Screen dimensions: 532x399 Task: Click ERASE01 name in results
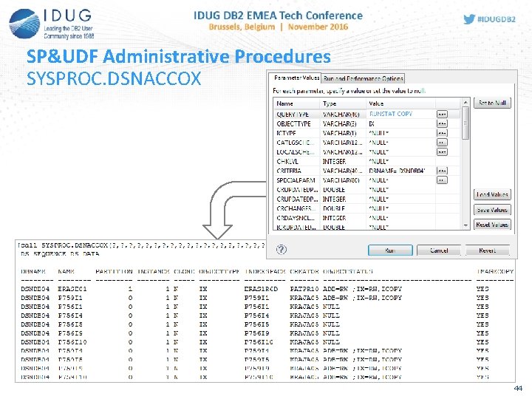click(x=72, y=289)
